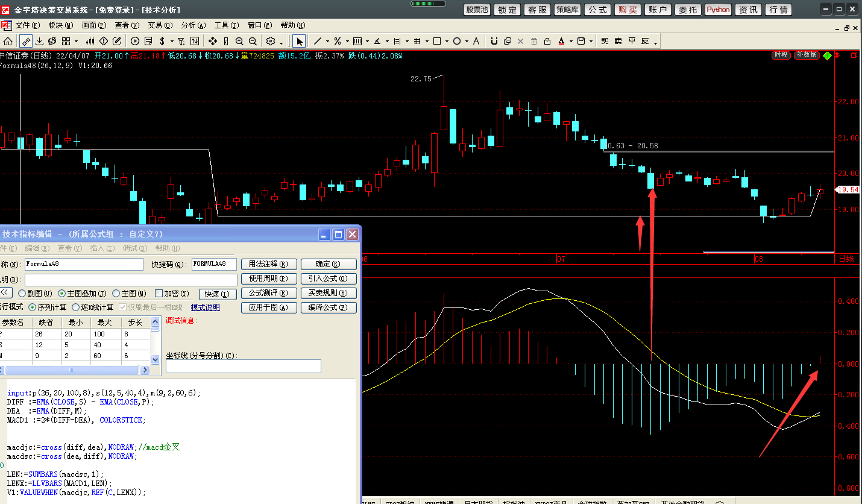Select the 买 buy marker icon
Viewport: 862px width, 504px height.
click(605, 41)
